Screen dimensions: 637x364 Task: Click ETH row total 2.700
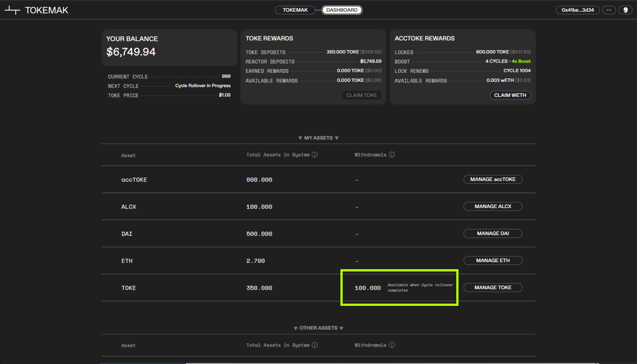point(255,261)
